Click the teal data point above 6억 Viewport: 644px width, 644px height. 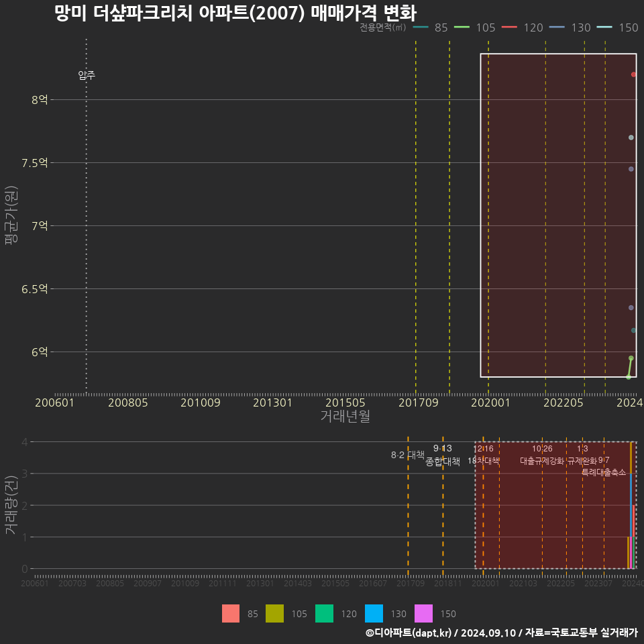(x=633, y=330)
